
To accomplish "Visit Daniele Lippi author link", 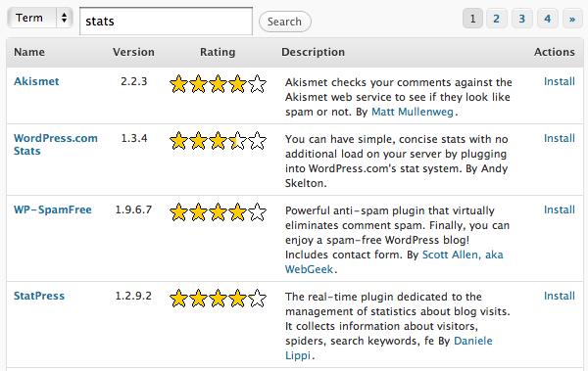I will pyautogui.click(x=388, y=348).
